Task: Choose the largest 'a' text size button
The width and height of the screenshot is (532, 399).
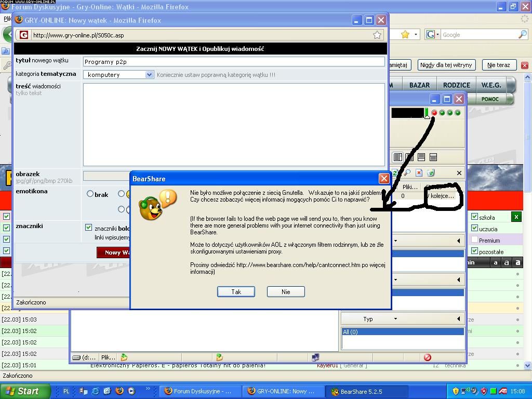Action: point(517,262)
